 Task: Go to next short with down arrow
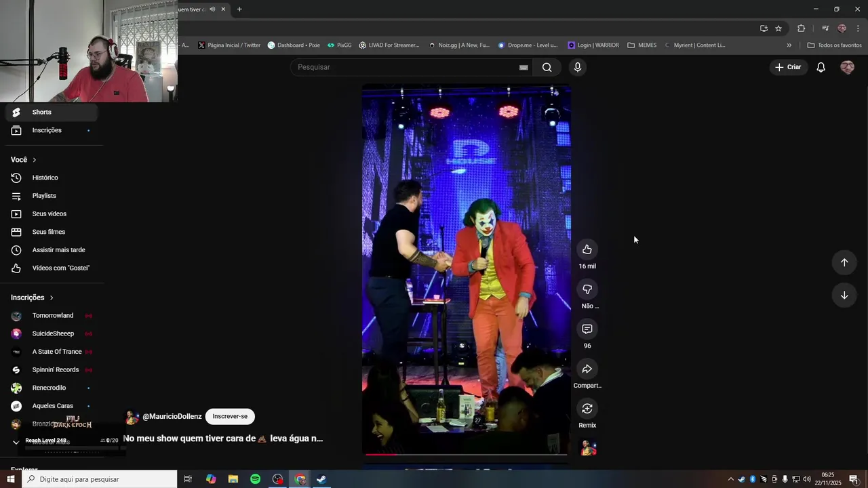click(x=844, y=295)
